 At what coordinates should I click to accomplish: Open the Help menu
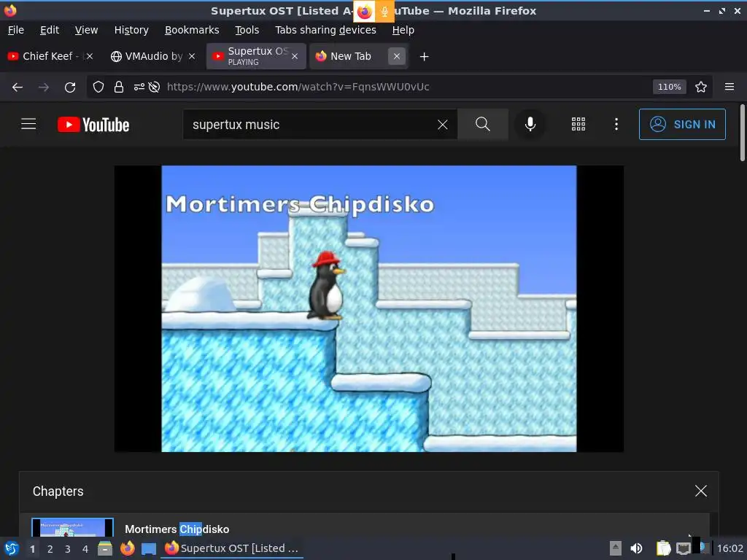[403, 30]
